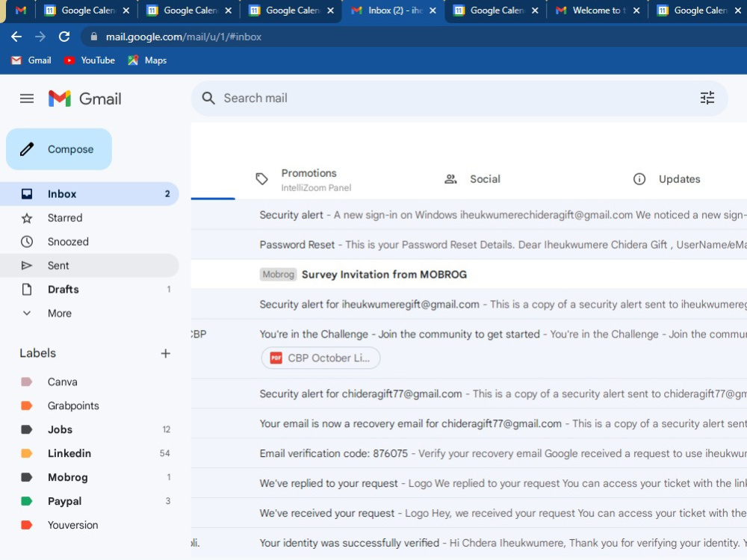The image size is (747, 560).
Task: Open the Maps bookmark
Action: click(x=147, y=60)
